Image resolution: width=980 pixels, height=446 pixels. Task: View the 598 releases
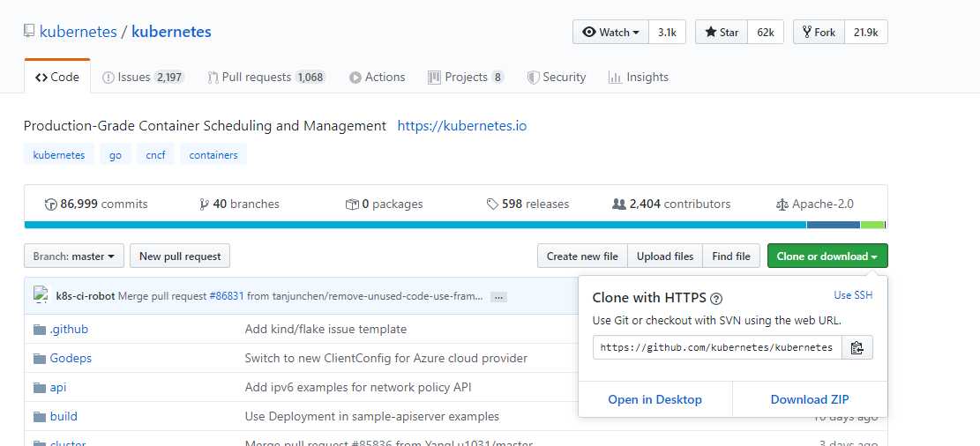(x=527, y=204)
